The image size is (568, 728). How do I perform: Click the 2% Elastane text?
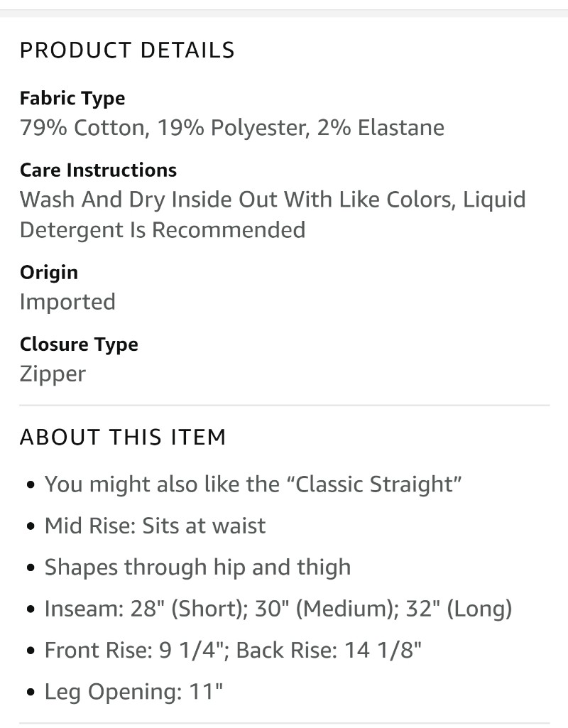click(x=381, y=127)
